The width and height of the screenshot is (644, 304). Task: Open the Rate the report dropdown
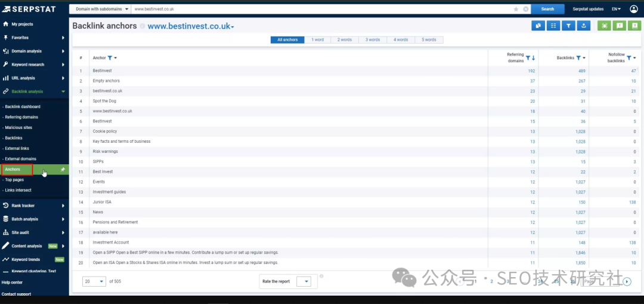point(304,281)
